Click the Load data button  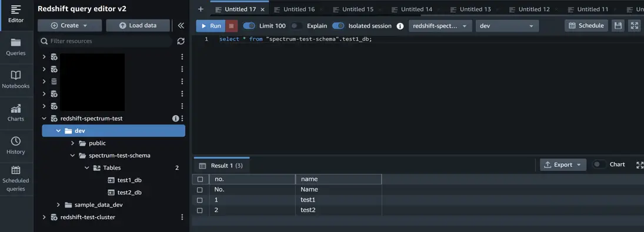click(138, 25)
